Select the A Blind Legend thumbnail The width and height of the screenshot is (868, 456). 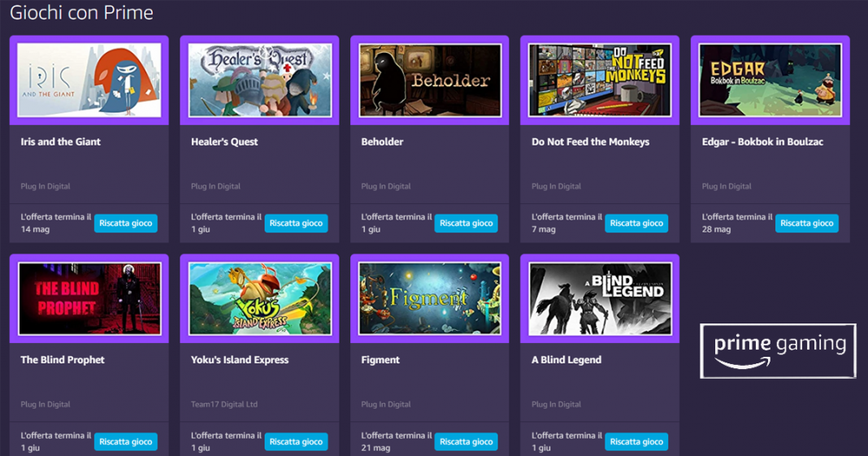pyautogui.click(x=600, y=299)
